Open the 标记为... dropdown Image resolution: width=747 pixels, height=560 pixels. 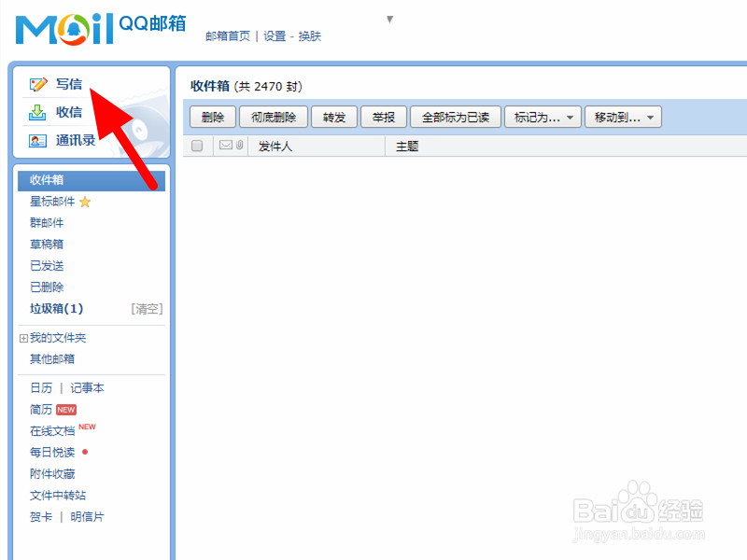pos(543,118)
